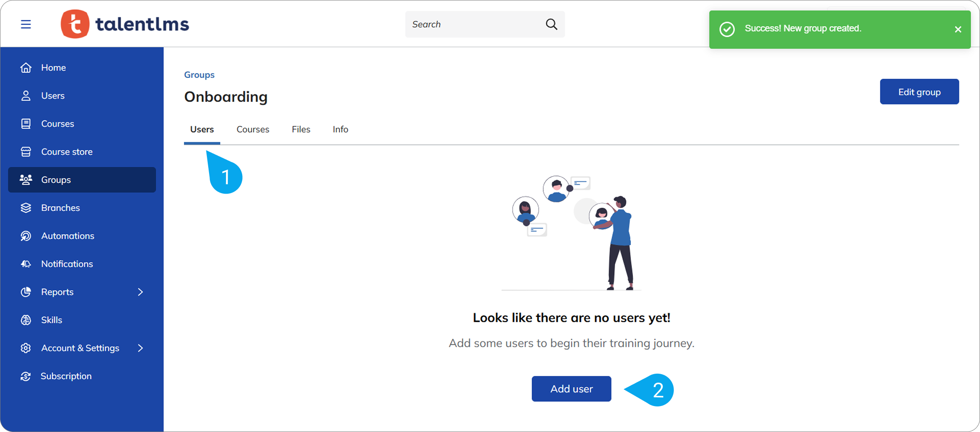980x432 pixels.
Task: Open the hamburger menu icon
Action: [x=26, y=24]
